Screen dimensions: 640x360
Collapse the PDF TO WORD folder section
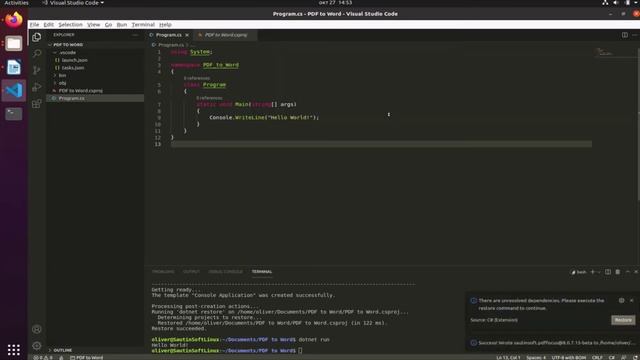coord(95,44)
